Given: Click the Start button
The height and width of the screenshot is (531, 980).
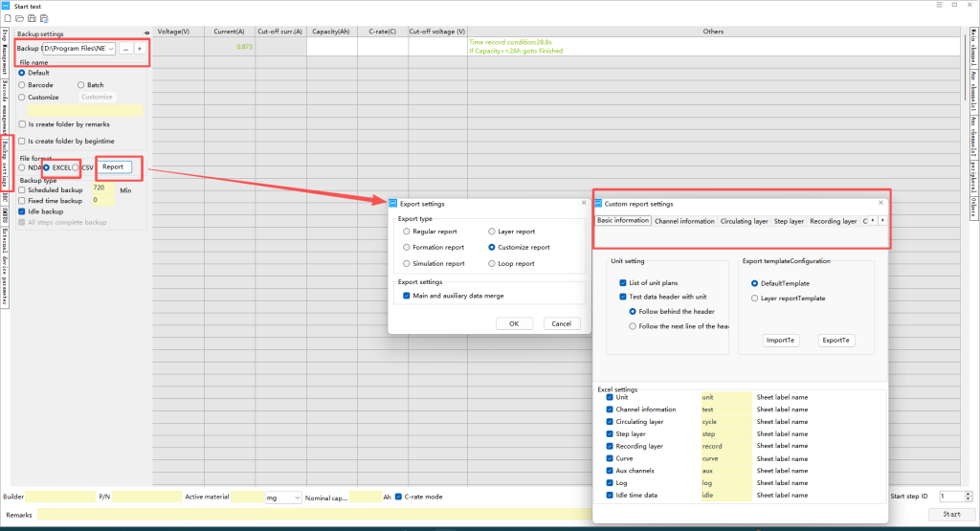Looking at the screenshot, I should click(x=951, y=514).
